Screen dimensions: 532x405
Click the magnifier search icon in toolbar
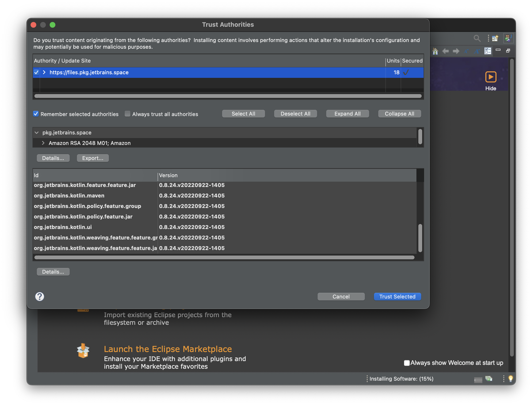(x=477, y=38)
